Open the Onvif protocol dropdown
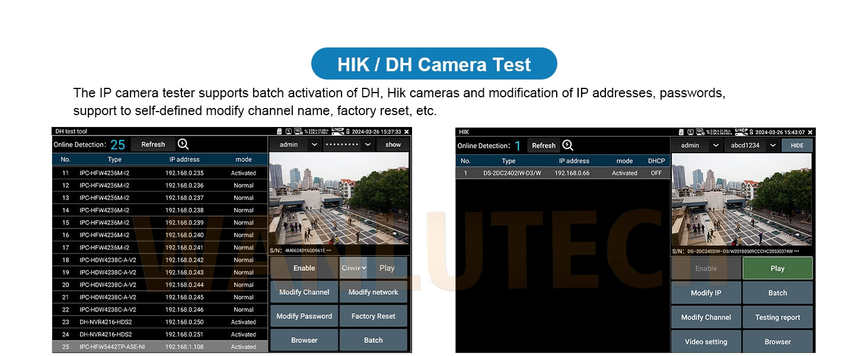The width and height of the screenshot is (868, 356). tap(354, 268)
